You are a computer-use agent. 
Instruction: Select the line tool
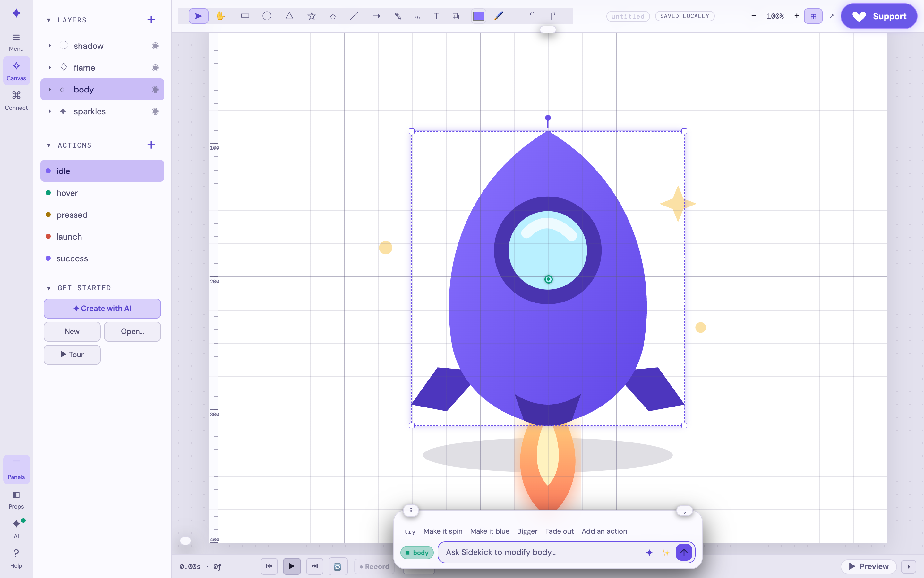click(354, 16)
